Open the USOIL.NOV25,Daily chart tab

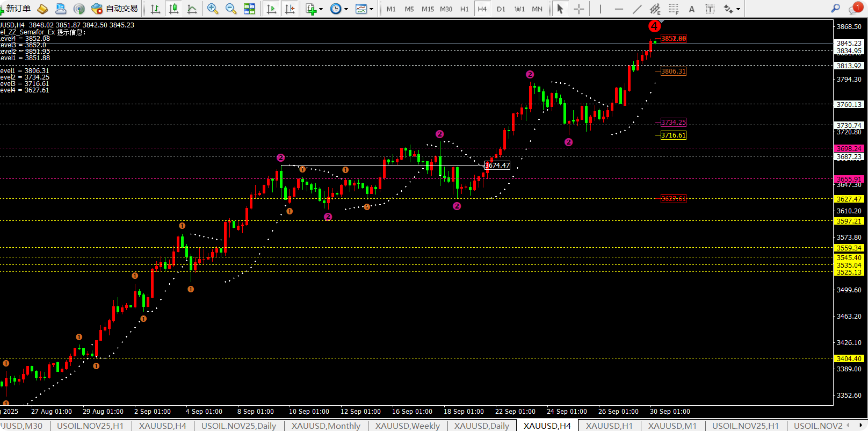[x=238, y=426]
